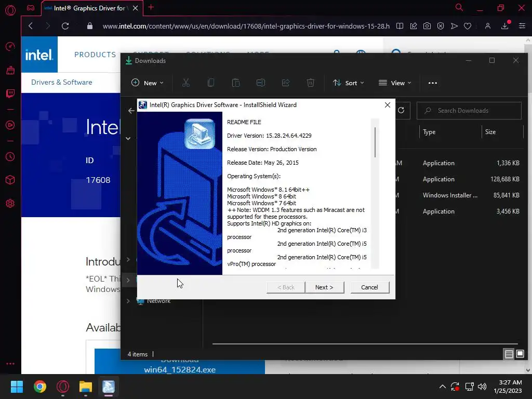Select the 3,456 KB Application row

click(x=458, y=211)
